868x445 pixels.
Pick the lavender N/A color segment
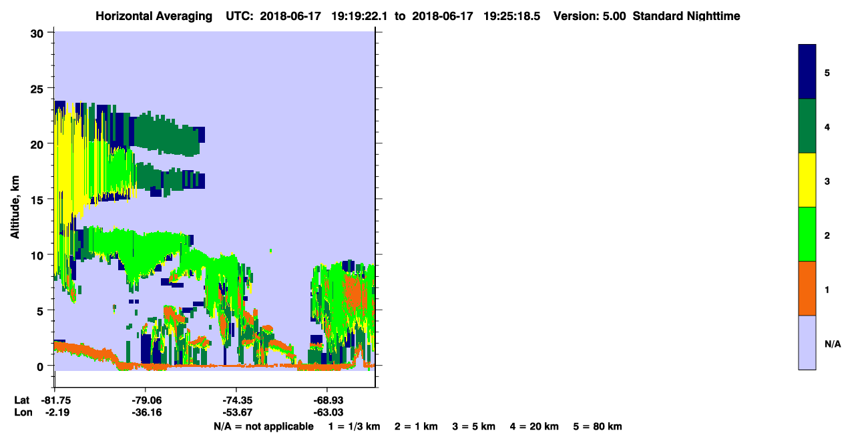807,342
